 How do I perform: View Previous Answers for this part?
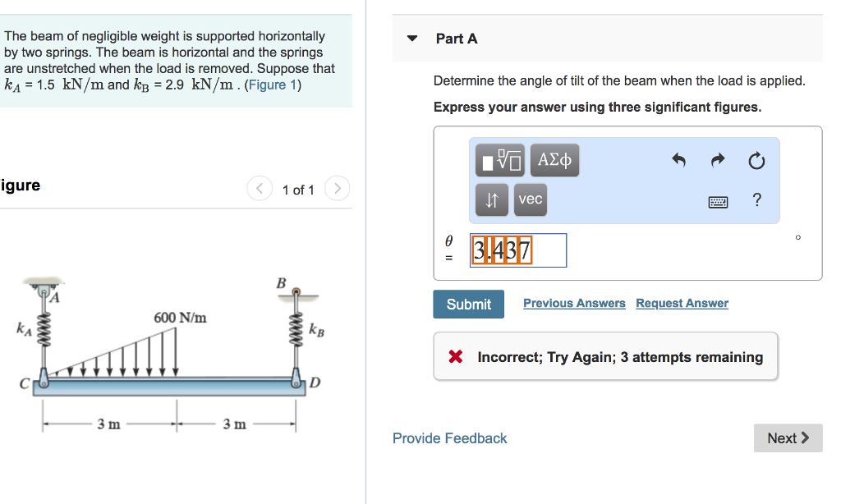[574, 303]
